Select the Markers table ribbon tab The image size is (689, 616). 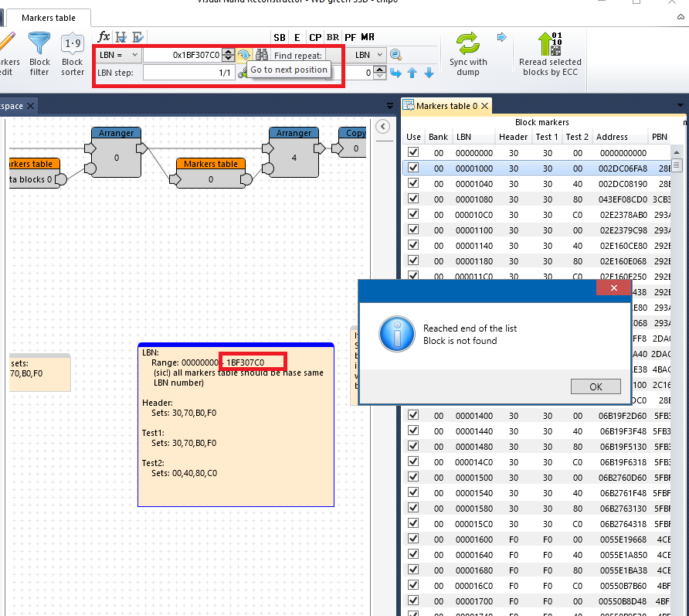coord(49,18)
